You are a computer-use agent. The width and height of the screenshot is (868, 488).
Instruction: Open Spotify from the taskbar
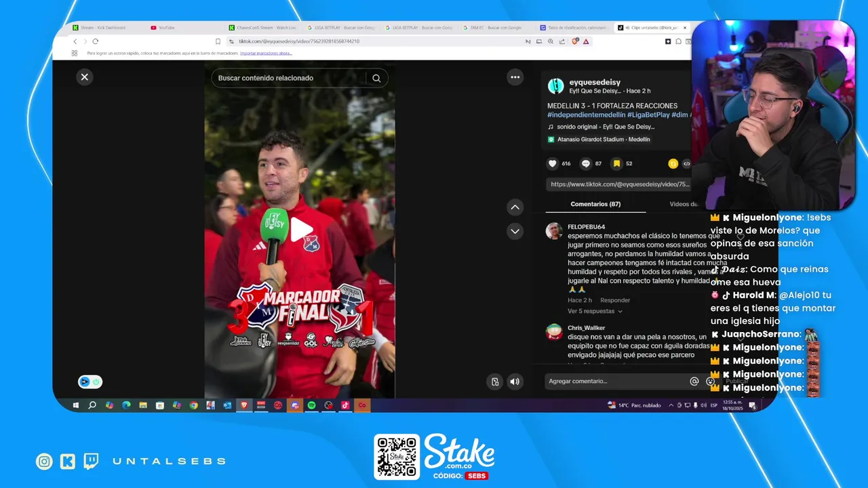click(311, 405)
